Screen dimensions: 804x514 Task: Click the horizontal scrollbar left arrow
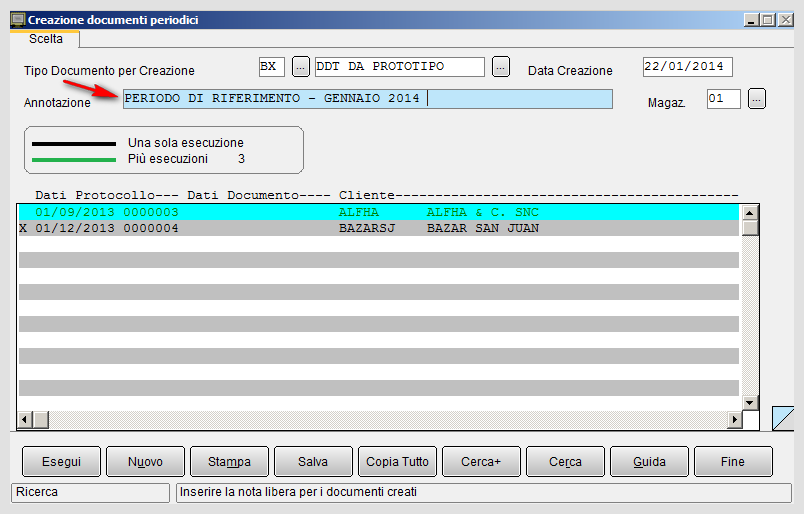25,420
